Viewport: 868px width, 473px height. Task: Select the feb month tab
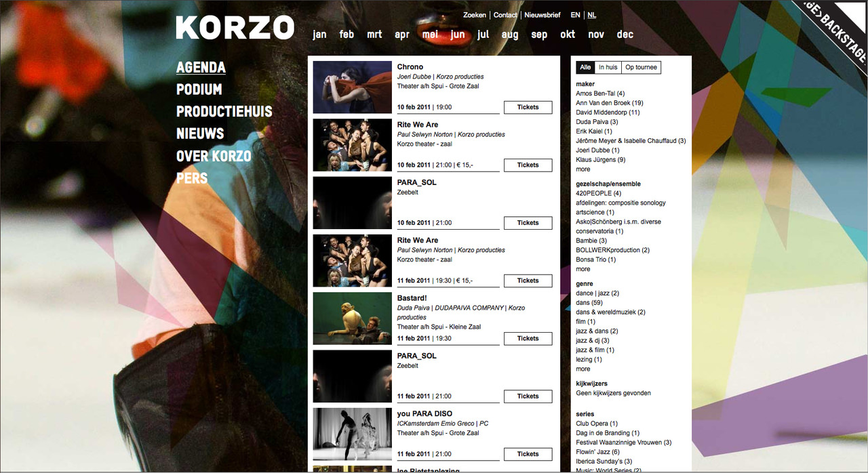pos(347,35)
